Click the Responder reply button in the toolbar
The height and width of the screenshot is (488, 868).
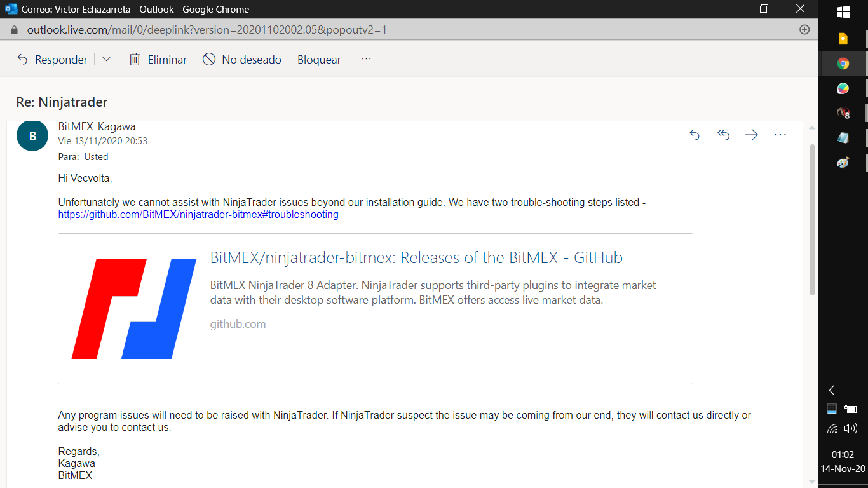click(x=52, y=60)
